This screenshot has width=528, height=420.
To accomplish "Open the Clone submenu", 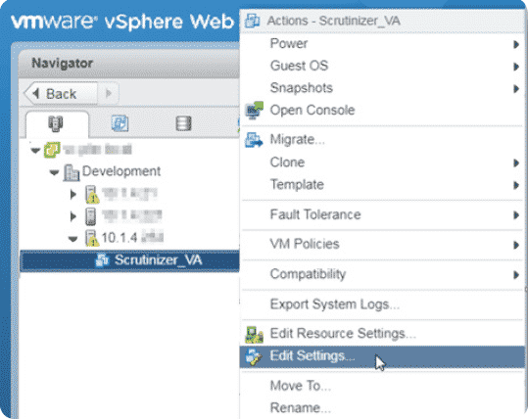I will click(x=382, y=163).
